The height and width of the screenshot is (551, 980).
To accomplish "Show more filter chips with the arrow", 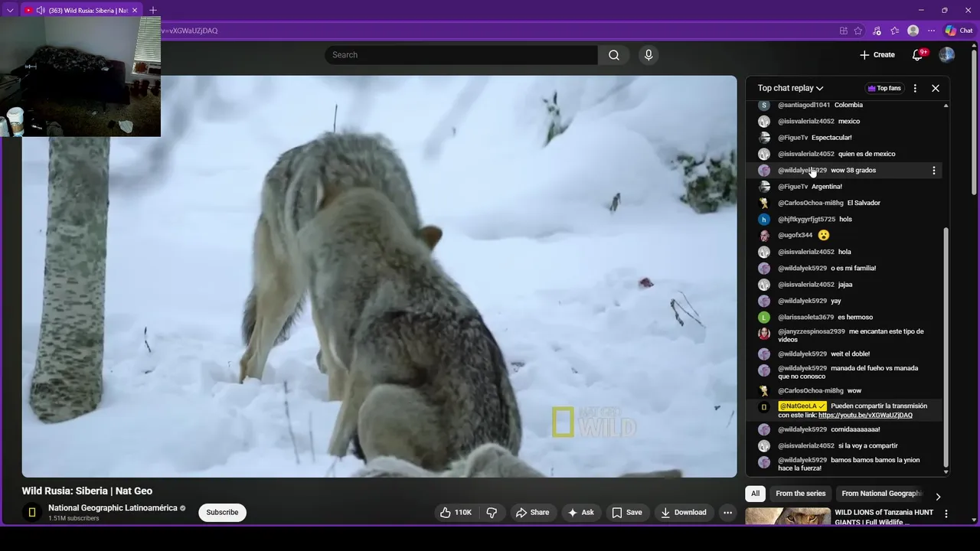I will coord(938,497).
